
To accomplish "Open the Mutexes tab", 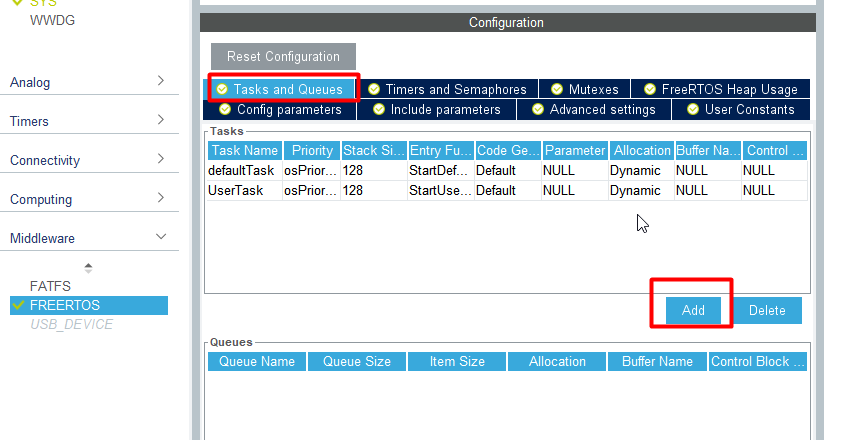I will click(x=585, y=89).
